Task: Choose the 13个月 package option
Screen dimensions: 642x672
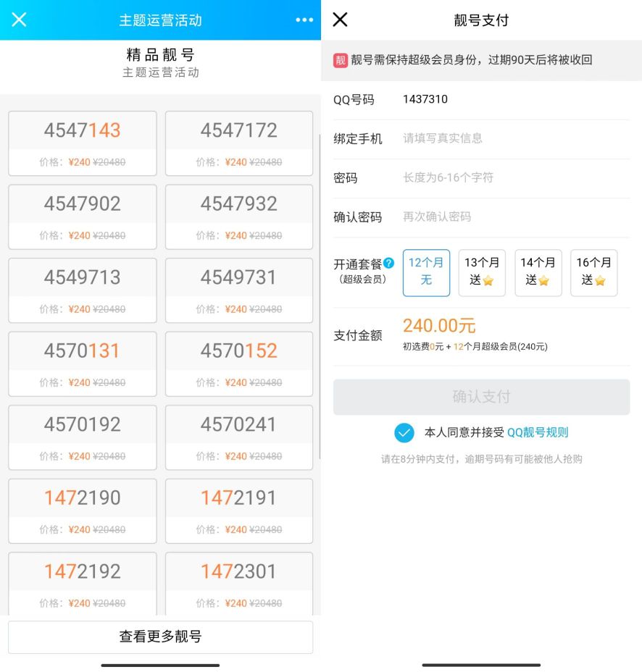Action: point(482,273)
